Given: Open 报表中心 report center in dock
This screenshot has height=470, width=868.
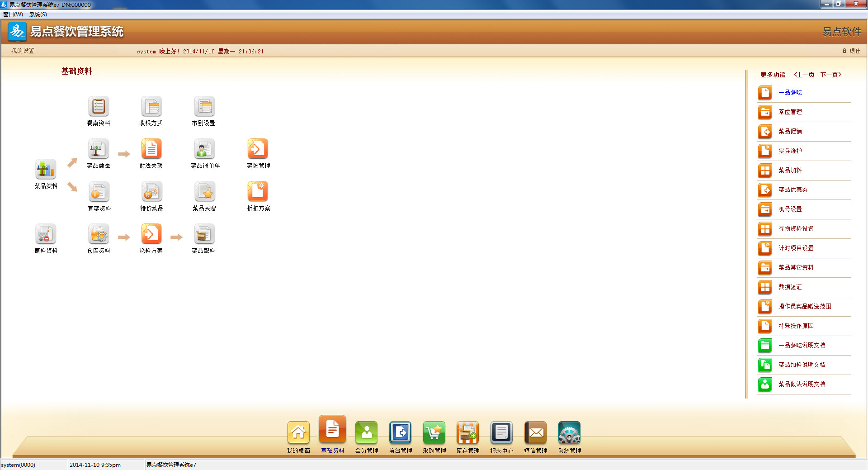Looking at the screenshot, I should [x=501, y=433].
